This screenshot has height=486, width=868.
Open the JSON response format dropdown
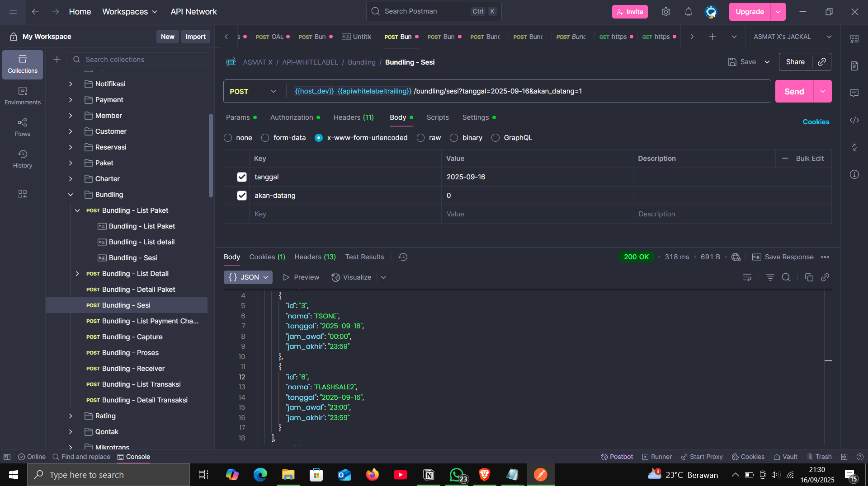point(248,277)
